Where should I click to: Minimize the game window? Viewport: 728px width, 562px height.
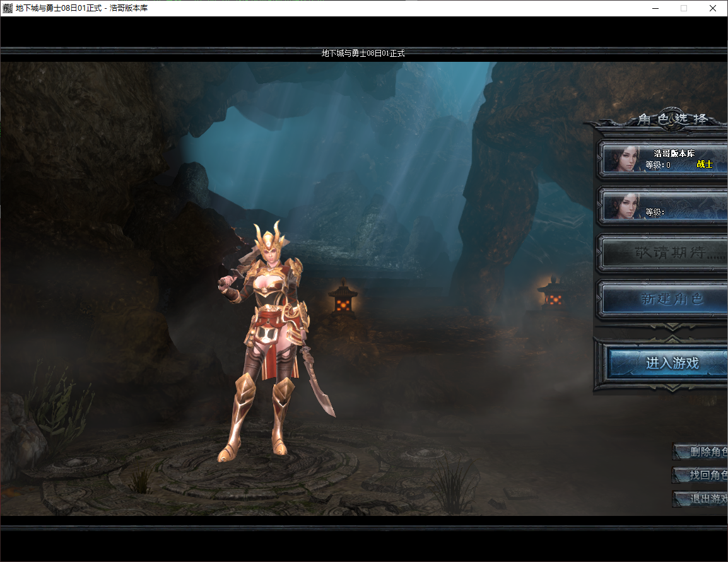coord(655,8)
